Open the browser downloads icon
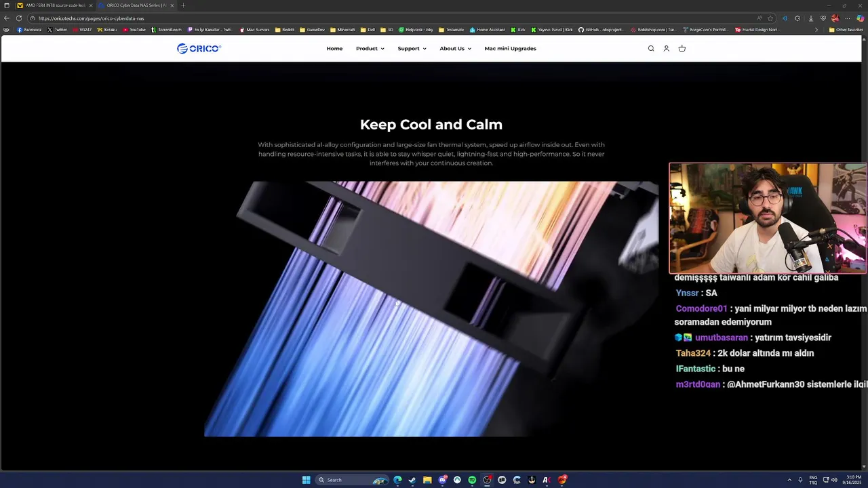The height and width of the screenshot is (488, 868). click(x=810, y=18)
